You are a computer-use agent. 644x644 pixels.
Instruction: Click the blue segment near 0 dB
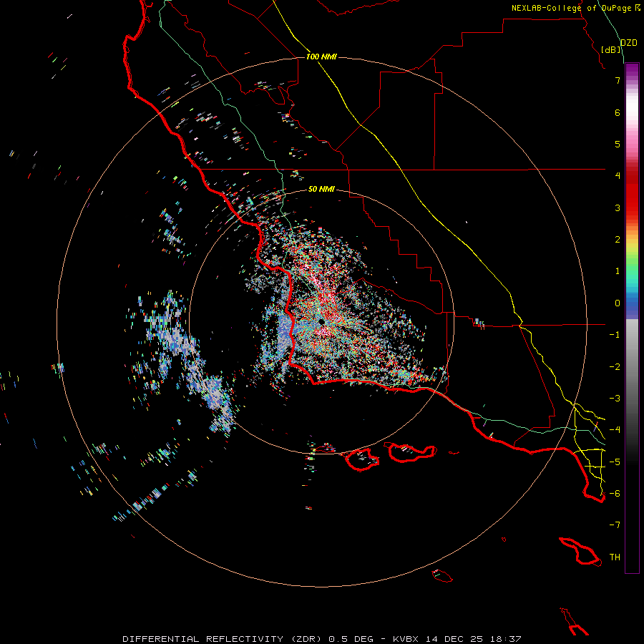632,306
